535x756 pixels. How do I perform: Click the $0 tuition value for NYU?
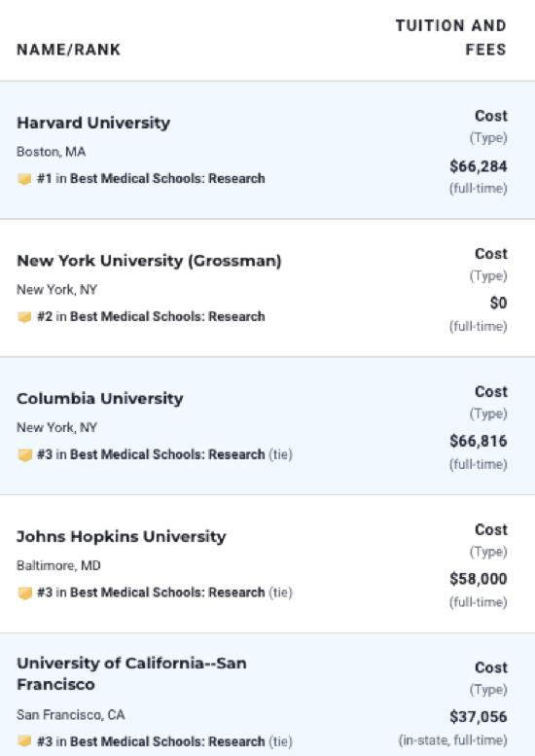[498, 303]
